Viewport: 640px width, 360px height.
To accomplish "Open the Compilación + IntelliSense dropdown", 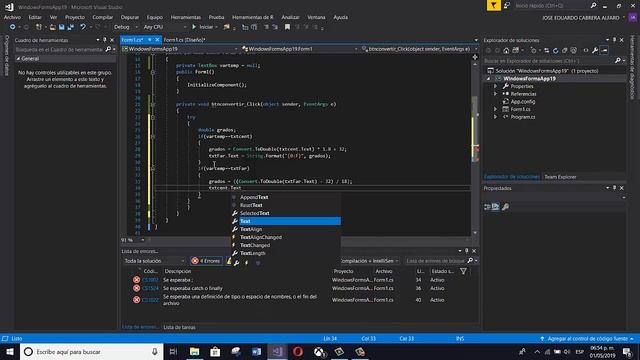I will (369, 261).
